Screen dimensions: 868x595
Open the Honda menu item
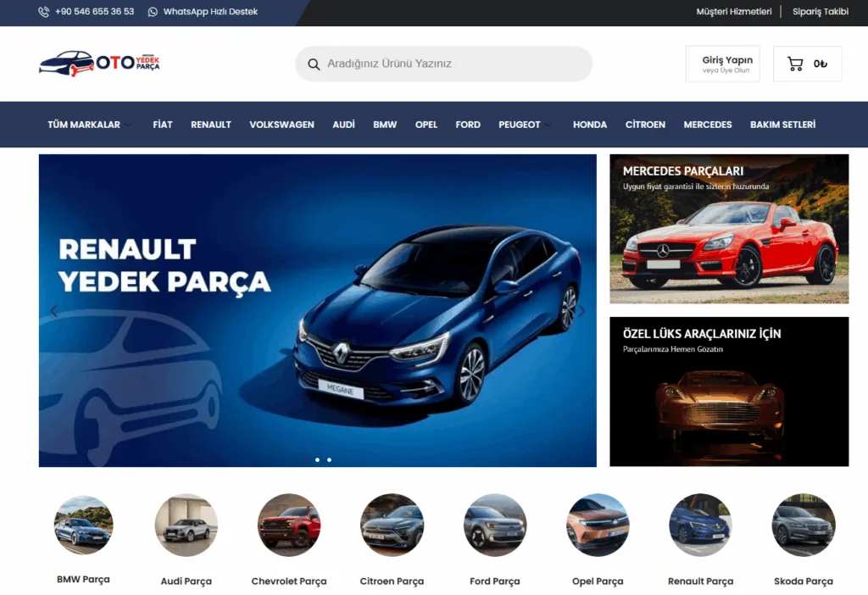pos(590,125)
